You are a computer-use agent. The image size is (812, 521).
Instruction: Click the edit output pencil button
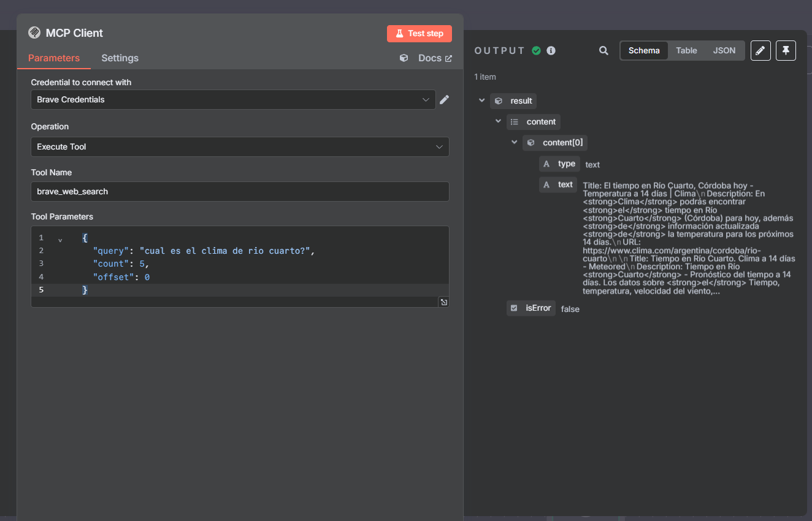(760, 51)
